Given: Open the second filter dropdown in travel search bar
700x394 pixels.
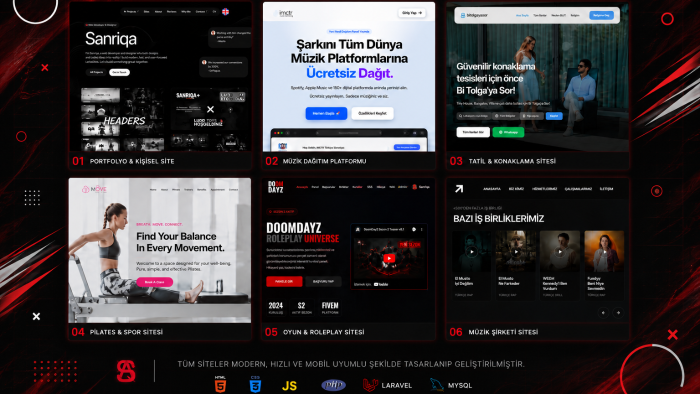Looking at the screenshot, I should click(x=505, y=116).
